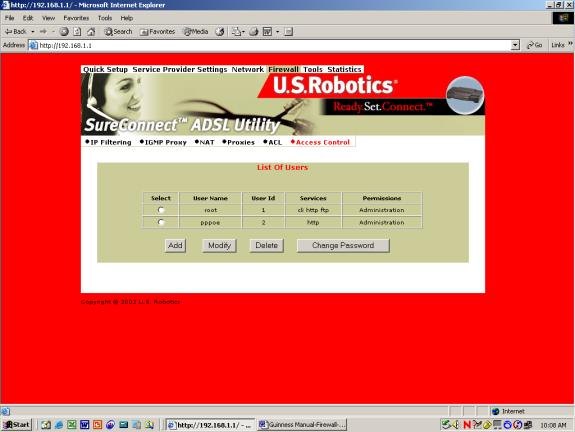Click the Back arrow in the browser toolbar
575x432 pixels.
click(16, 32)
